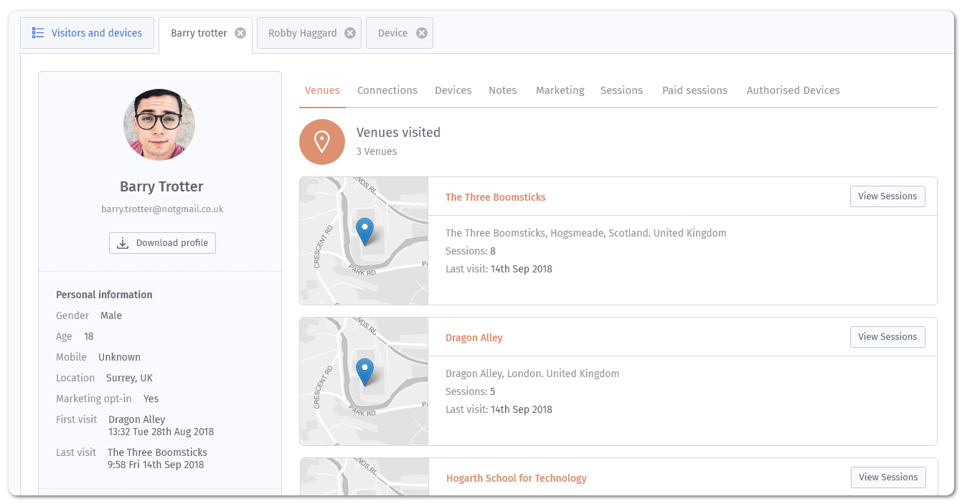
Task: Click the map pin for The Three Boomsticks
Action: pos(365,231)
